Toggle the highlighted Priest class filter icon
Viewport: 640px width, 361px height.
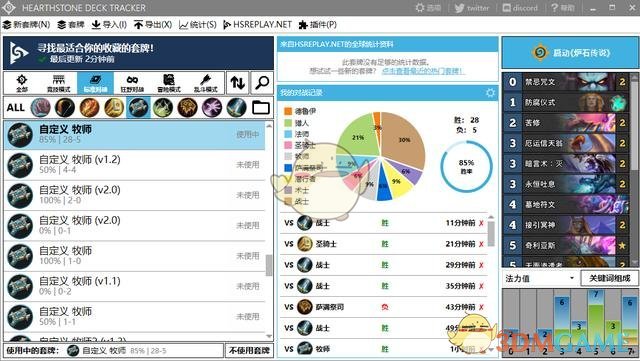coord(138,108)
